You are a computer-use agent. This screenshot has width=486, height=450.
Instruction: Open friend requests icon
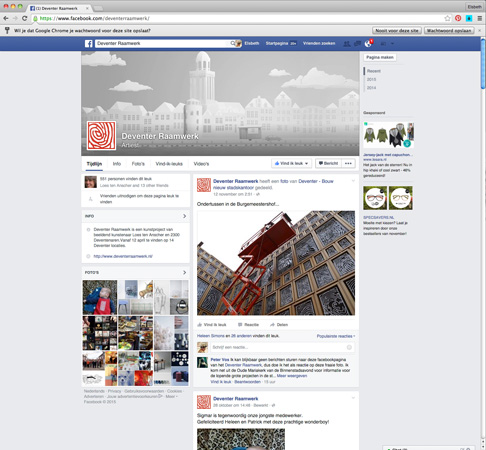tap(347, 44)
